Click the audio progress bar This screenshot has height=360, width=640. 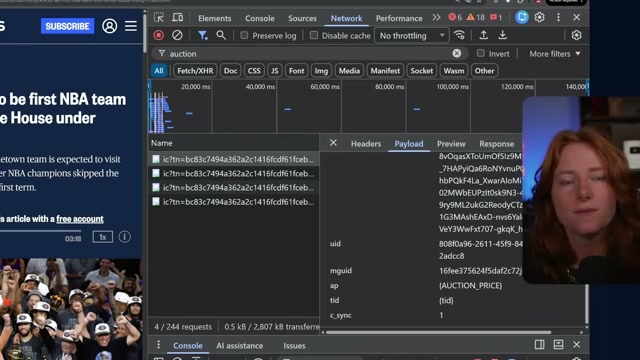coord(35,231)
